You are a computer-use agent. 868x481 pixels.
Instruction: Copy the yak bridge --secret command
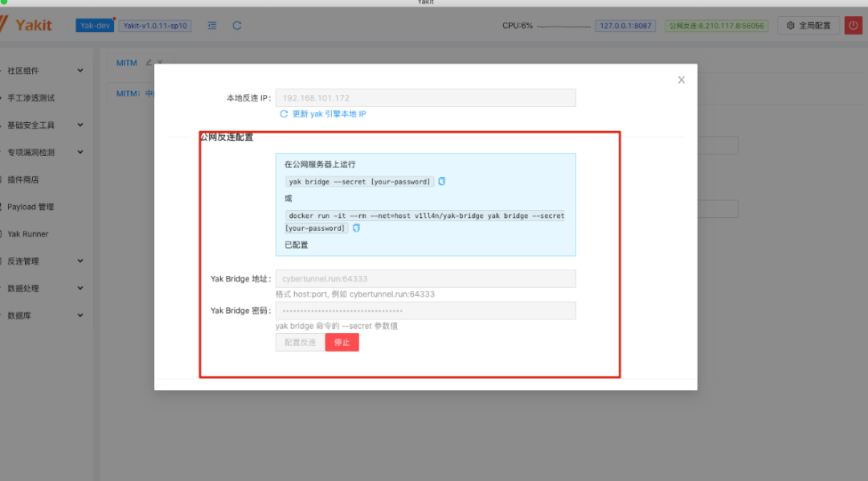[442, 181]
